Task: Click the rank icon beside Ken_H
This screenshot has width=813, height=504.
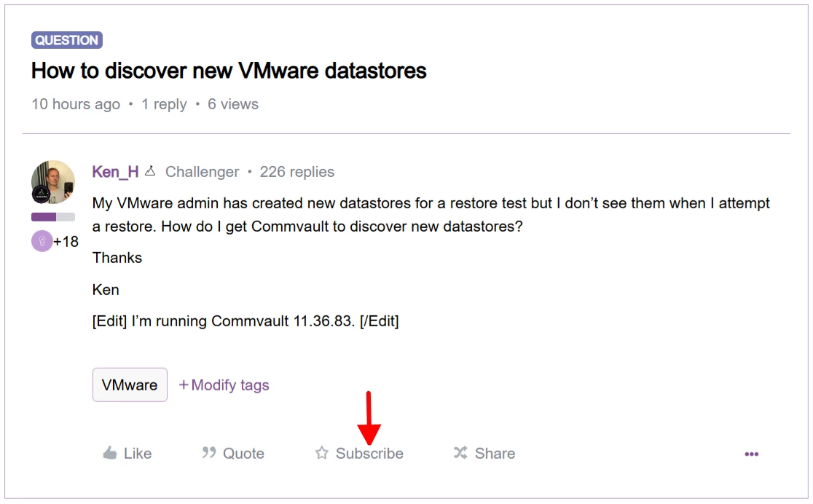Action: tap(151, 172)
